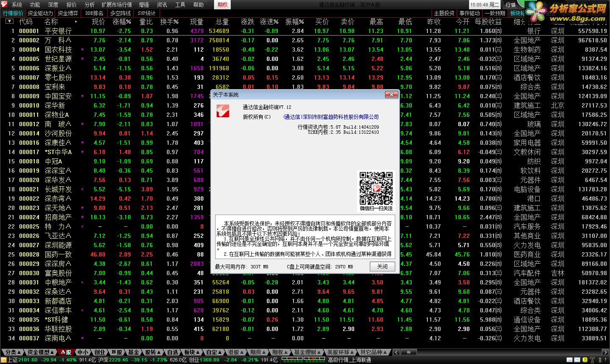The width and height of the screenshot is (610, 364).
Task: Click inside the copyright notice text box
Action: point(305,237)
